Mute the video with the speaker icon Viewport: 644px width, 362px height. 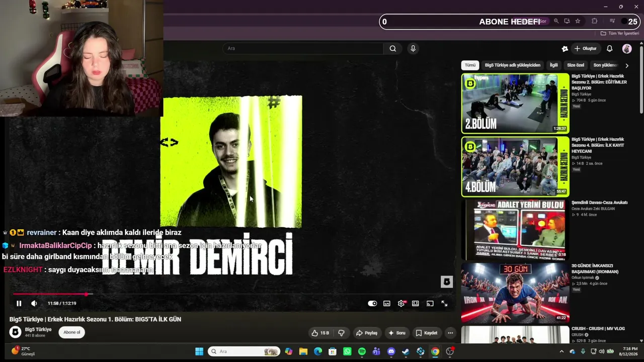click(34, 303)
